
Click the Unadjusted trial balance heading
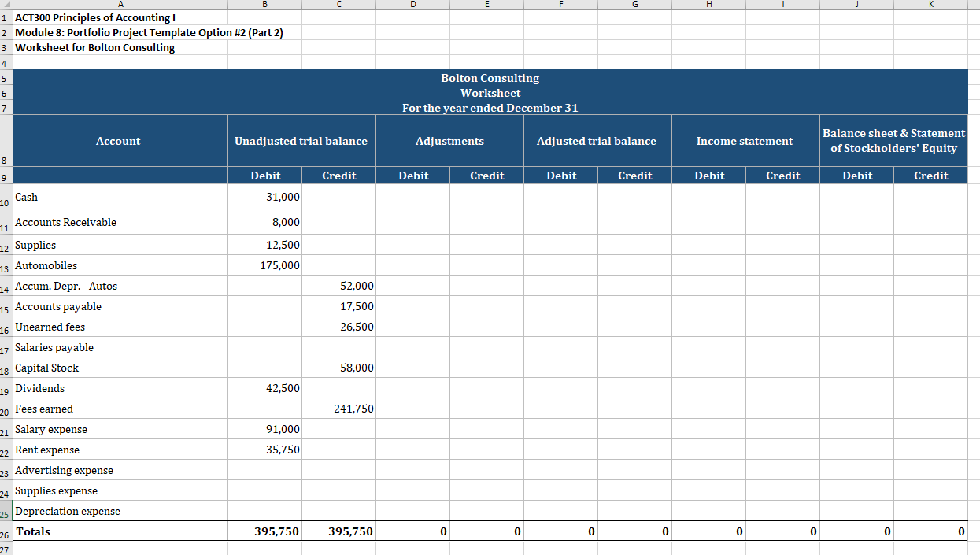click(301, 141)
